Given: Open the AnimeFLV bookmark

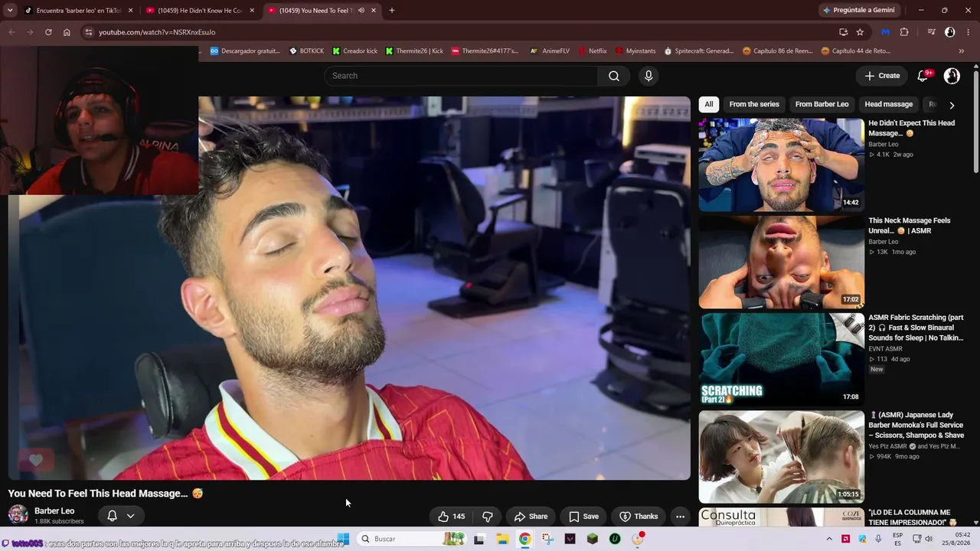Looking at the screenshot, I should [550, 51].
